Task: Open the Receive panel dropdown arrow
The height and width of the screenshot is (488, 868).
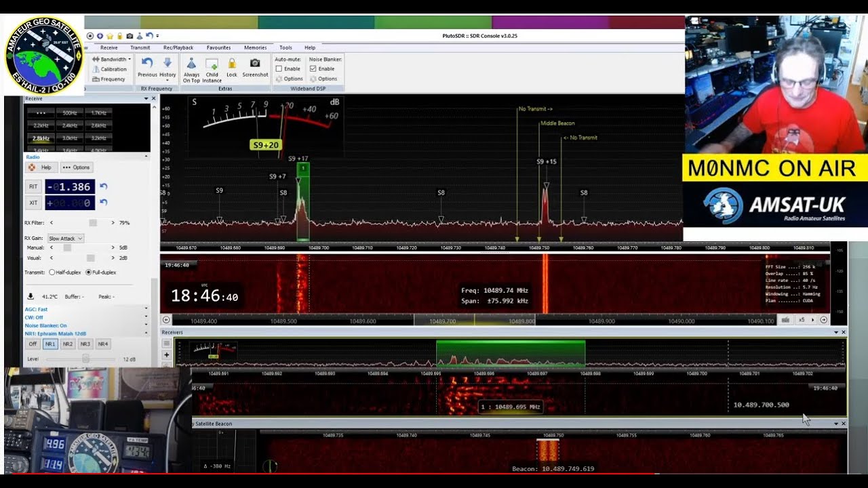Action: (146, 99)
